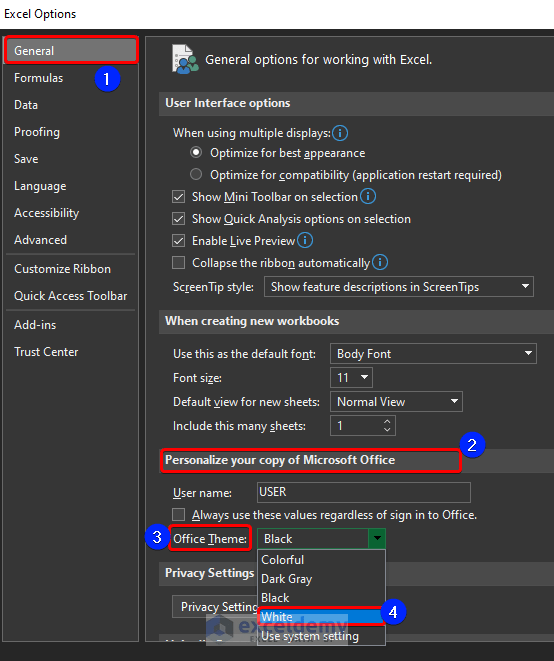
Task: Click the Privacy Settings button
Action: coord(215,607)
